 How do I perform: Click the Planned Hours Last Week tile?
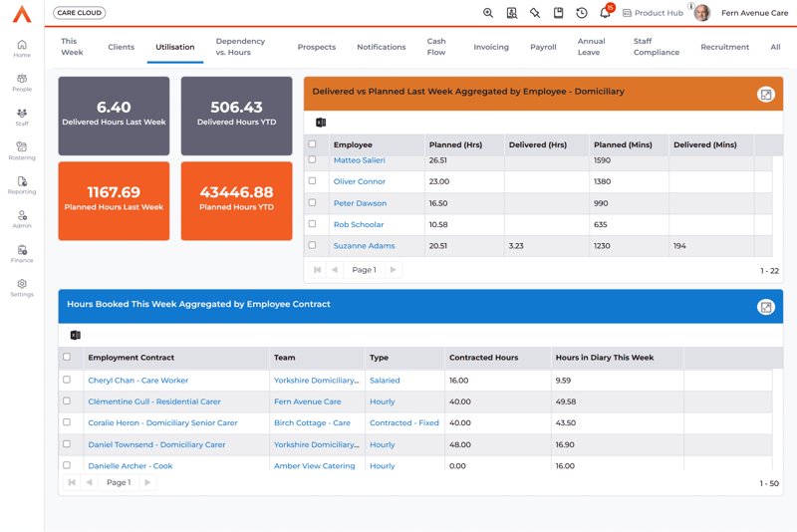click(x=114, y=202)
